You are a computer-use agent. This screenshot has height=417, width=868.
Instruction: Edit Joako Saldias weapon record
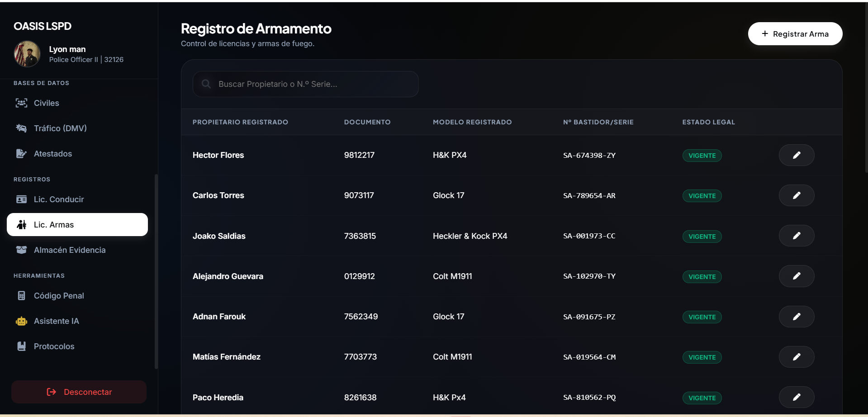click(x=797, y=236)
